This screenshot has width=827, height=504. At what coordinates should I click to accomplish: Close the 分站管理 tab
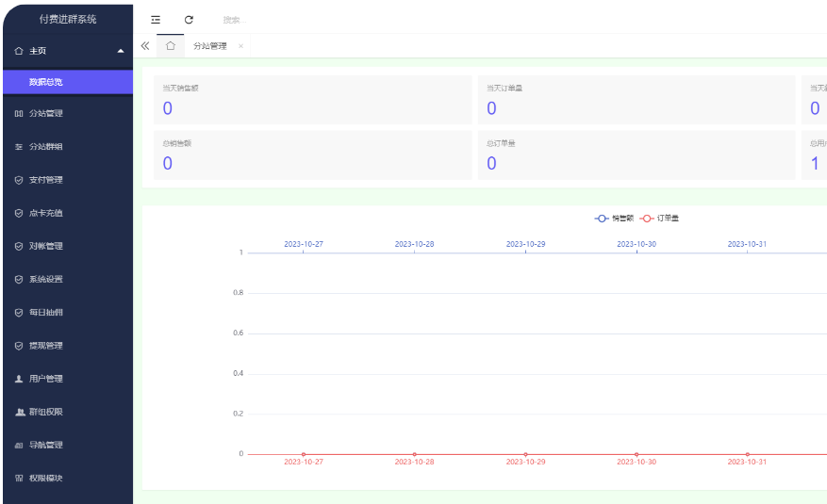point(240,46)
